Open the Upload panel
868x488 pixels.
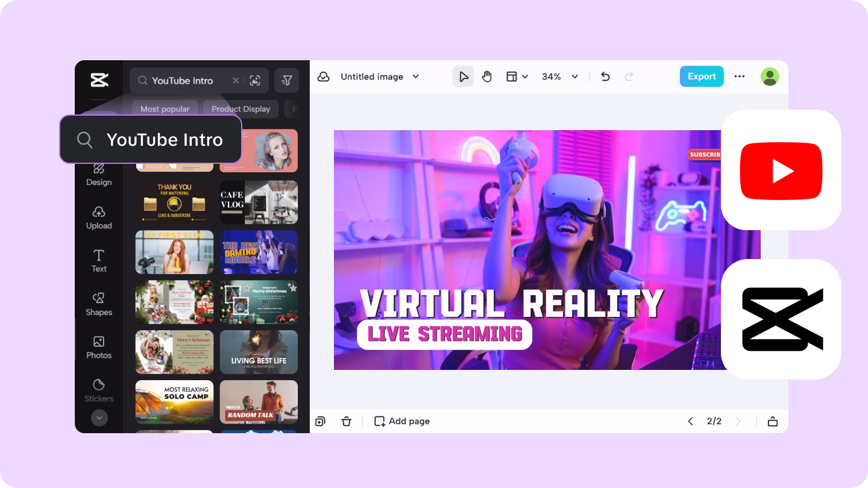pyautogui.click(x=99, y=217)
